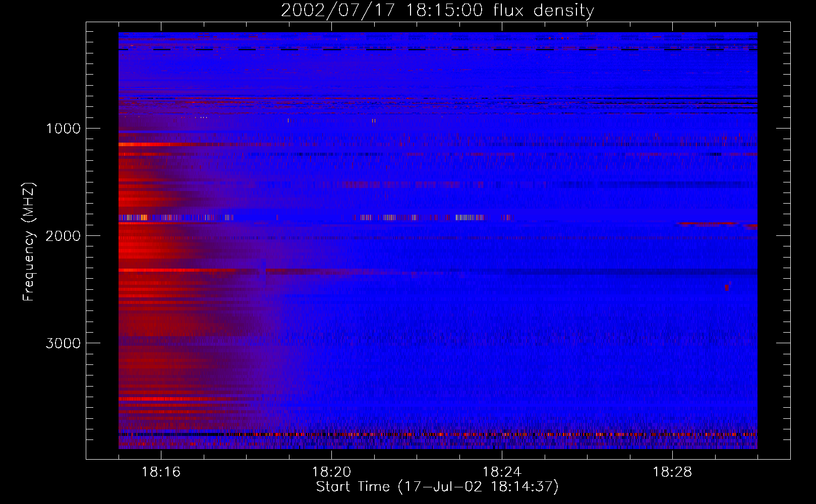Click the 18:16 time tick label

coord(161,472)
